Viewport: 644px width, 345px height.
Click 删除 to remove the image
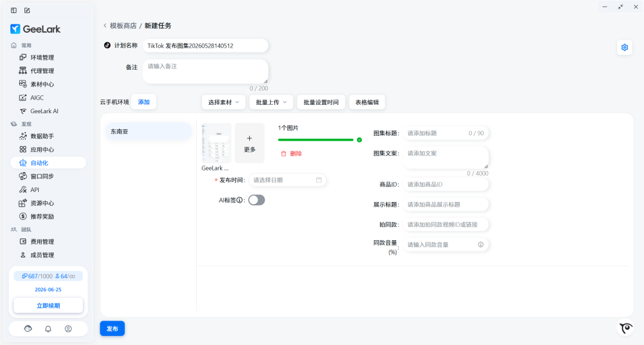(x=291, y=153)
